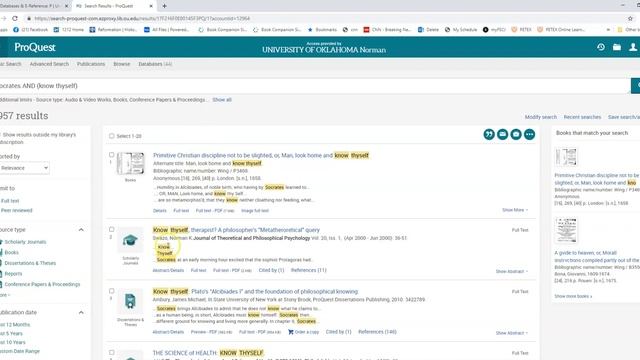Collapse the Publication date filter section

pos(81,313)
